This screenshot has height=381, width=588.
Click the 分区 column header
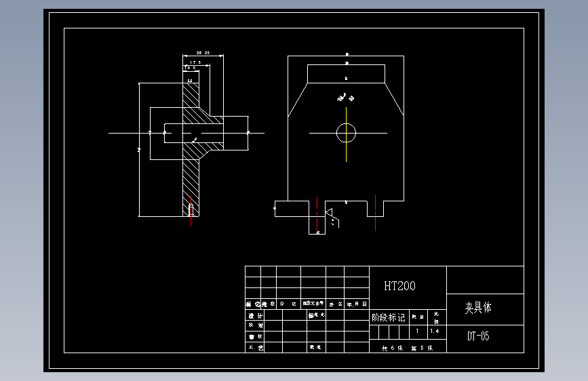pos(288,304)
